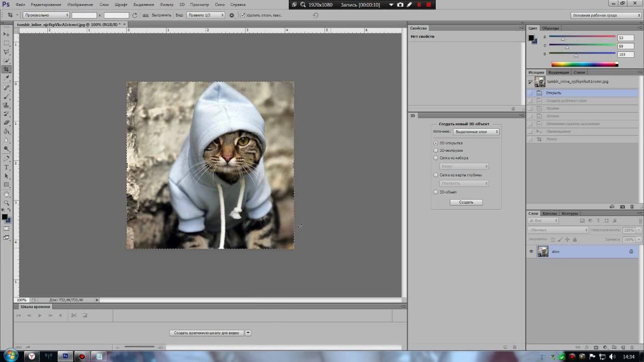Select the Healing Brush tool
The height and width of the screenshot is (362, 644).
7,87
